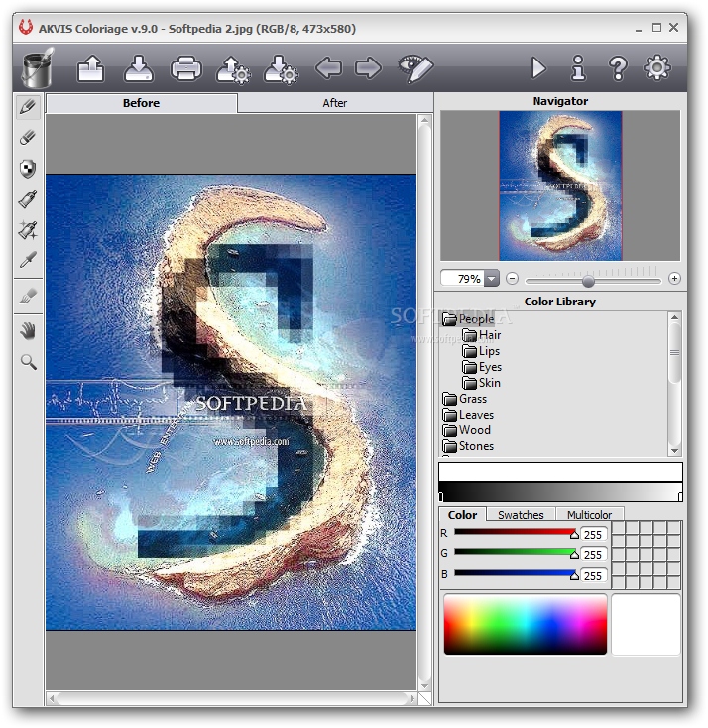Switch to the Before tab
This screenshot has width=708, height=728.
point(142,103)
